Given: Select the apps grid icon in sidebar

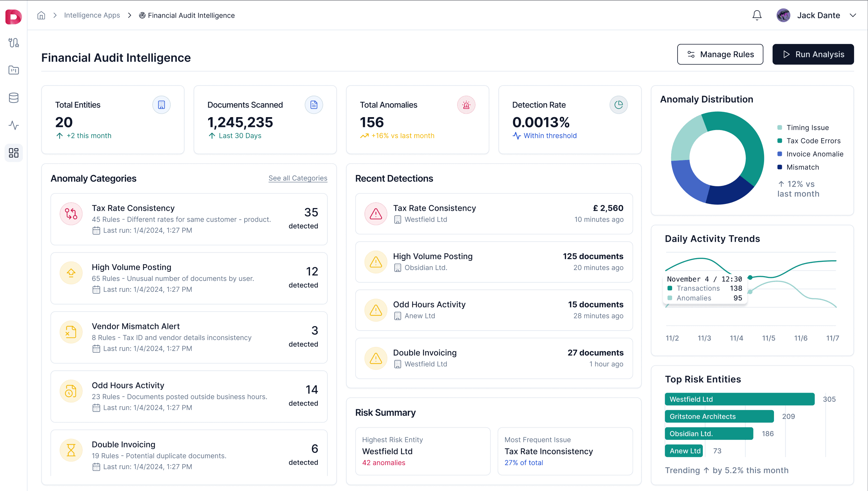Looking at the screenshot, I should coord(14,153).
